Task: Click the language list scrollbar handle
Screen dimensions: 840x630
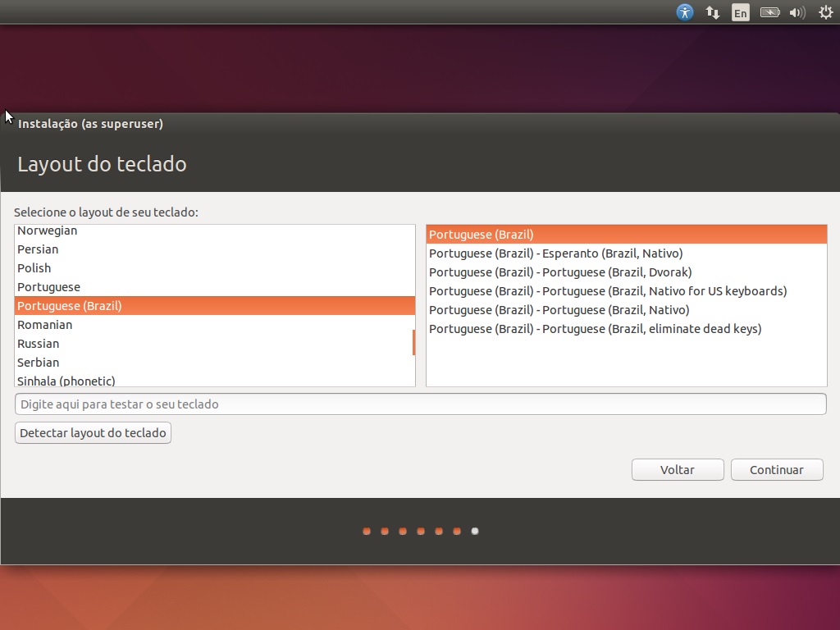Action: (413, 342)
